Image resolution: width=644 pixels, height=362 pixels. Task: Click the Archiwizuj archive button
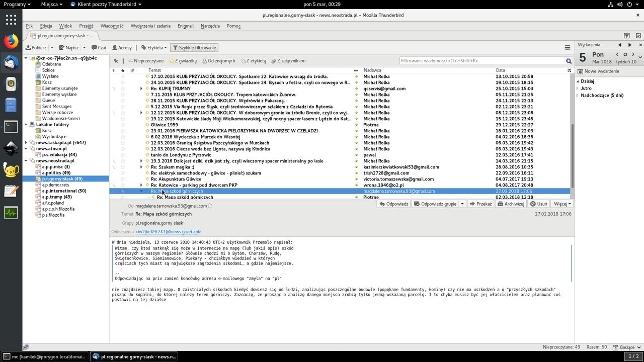click(x=511, y=204)
